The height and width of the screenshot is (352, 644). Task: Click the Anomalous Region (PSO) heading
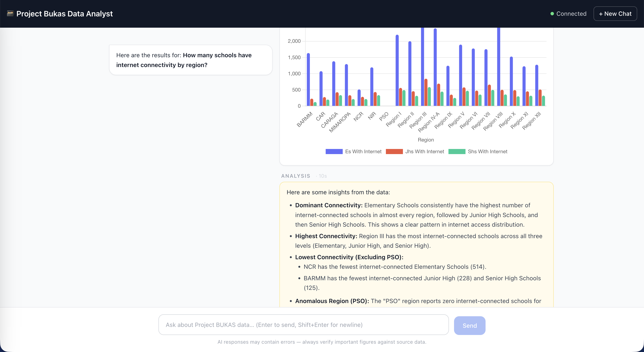coord(332,301)
